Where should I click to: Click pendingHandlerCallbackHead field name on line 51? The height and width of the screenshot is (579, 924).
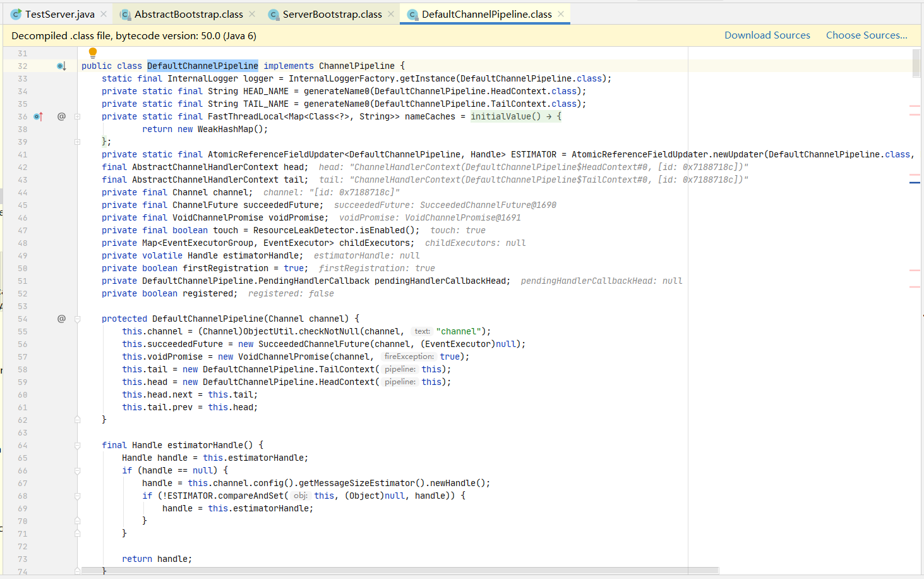(440, 281)
